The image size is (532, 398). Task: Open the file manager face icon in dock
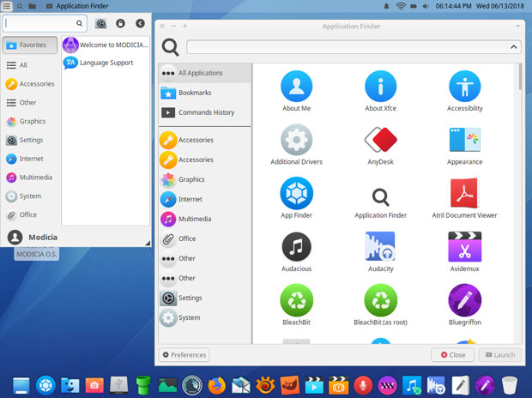click(70, 385)
